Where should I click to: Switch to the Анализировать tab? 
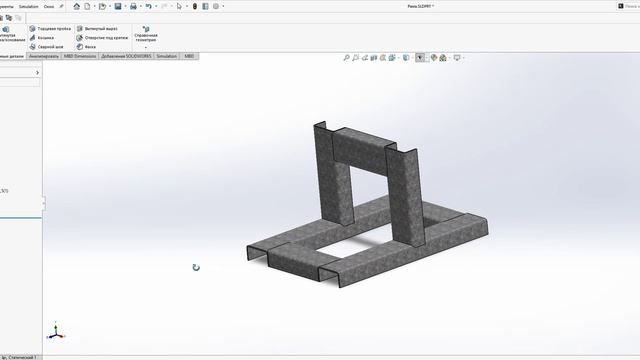(44, 56)
